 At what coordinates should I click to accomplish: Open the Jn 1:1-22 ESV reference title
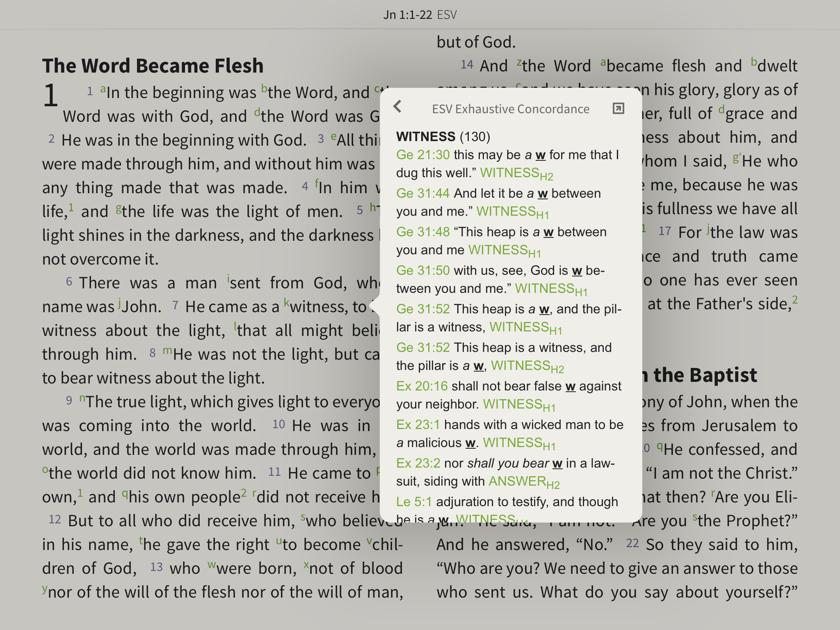click(x=420, y=15)
